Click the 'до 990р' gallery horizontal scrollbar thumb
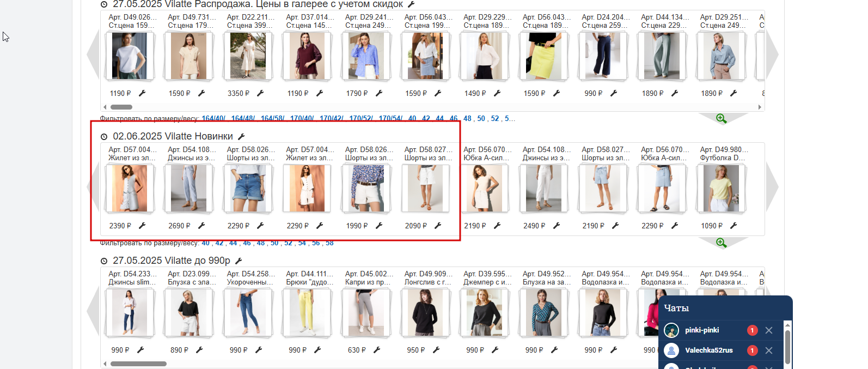 [138, 364]
